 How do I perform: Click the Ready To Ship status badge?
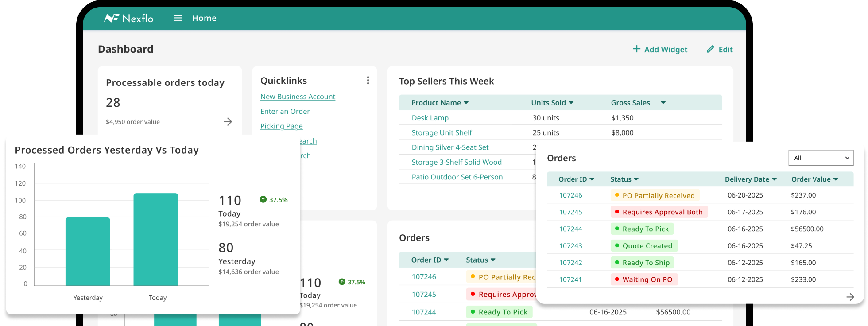[x=642, y=263]
